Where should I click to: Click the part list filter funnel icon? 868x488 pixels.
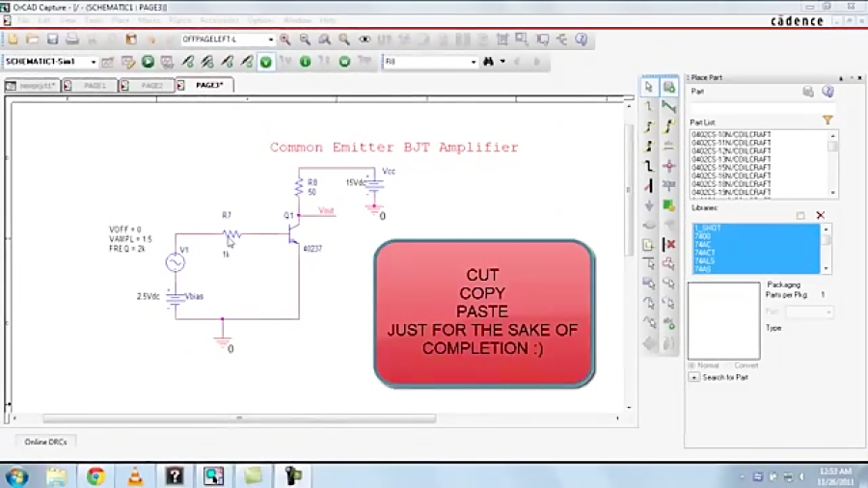coord(827,121)
